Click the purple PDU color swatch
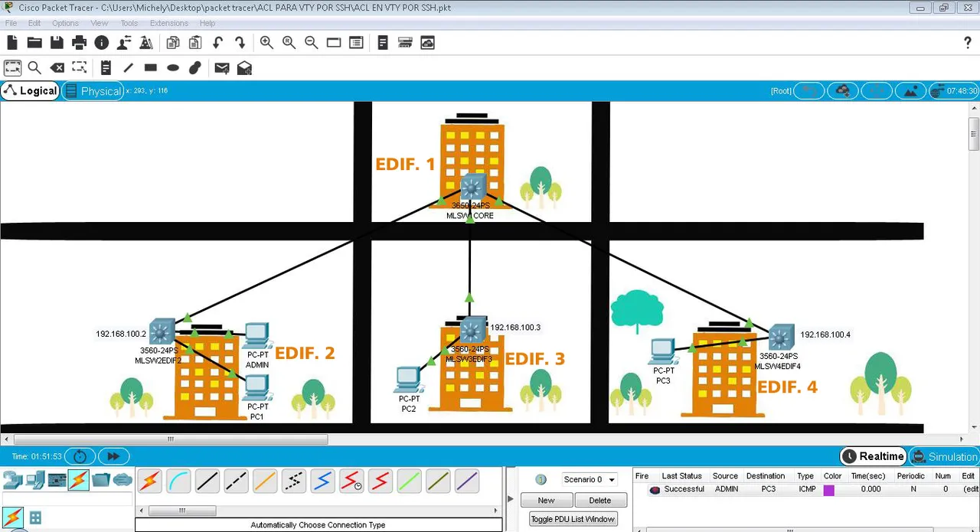Screen dimensions: 980x532 click(829, 489)
